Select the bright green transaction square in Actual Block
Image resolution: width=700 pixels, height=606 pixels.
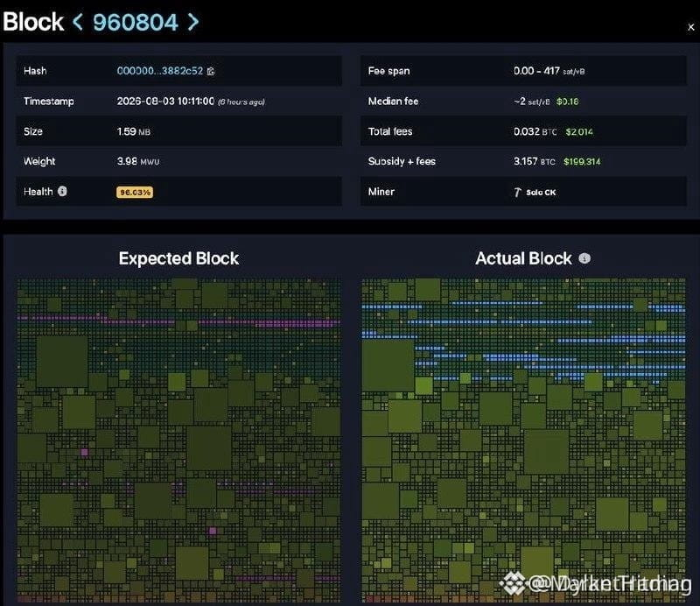[423, 385]
